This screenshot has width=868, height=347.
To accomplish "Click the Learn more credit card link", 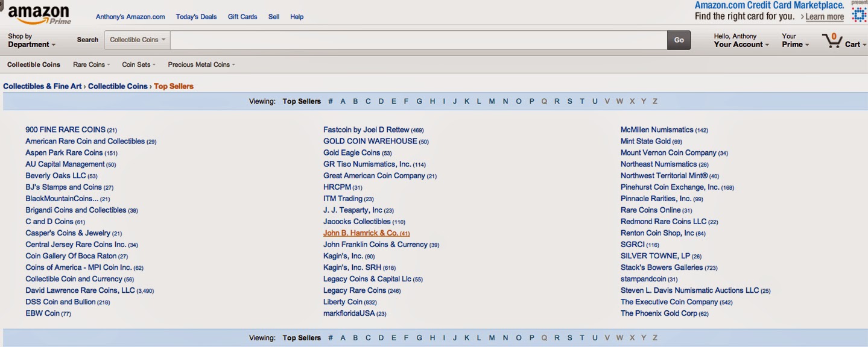I will click(825, 17).
